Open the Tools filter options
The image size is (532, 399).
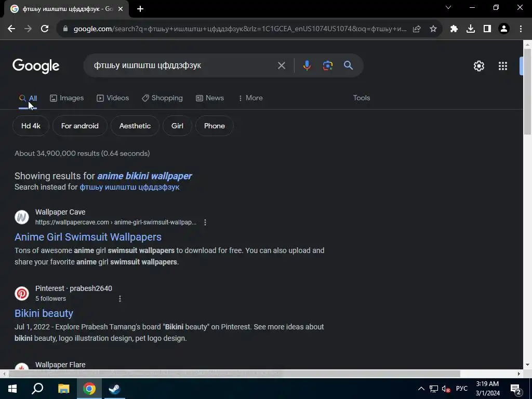362,98
